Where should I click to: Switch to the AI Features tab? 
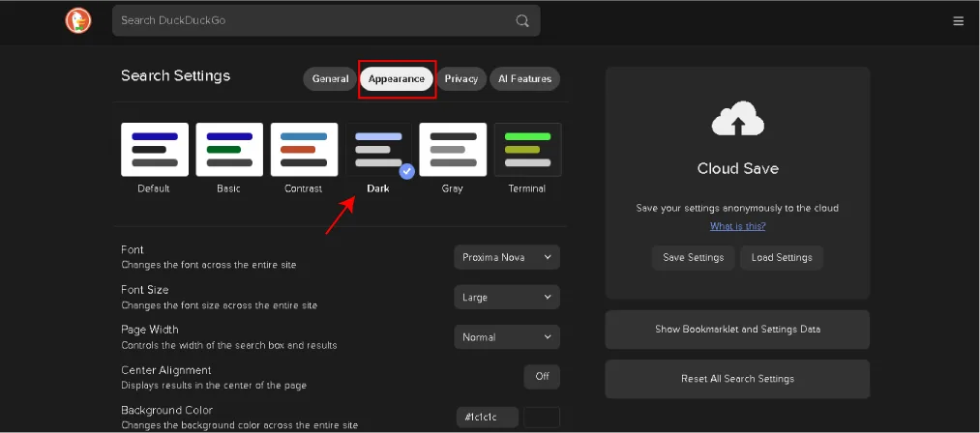(x=524, y=78)
